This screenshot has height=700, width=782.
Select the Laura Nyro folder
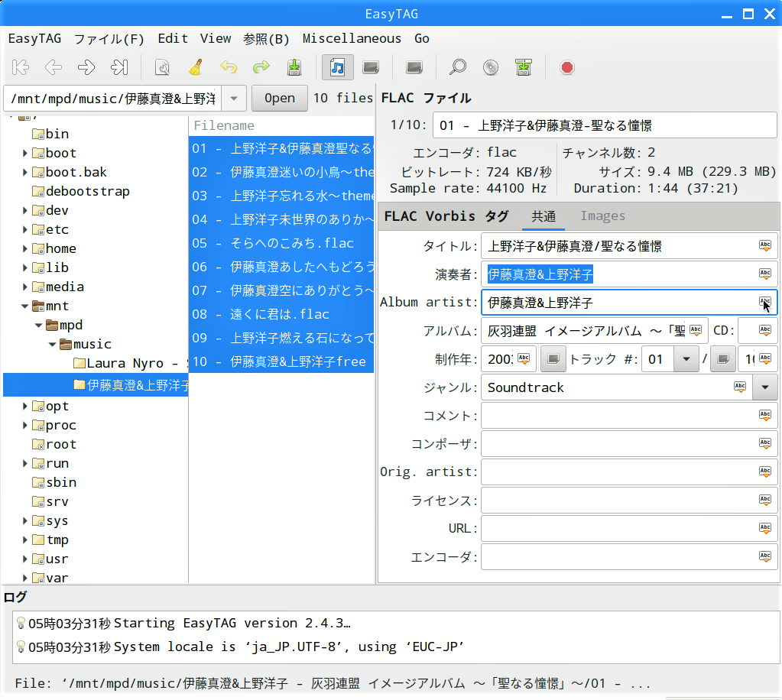tap(130, 364)
